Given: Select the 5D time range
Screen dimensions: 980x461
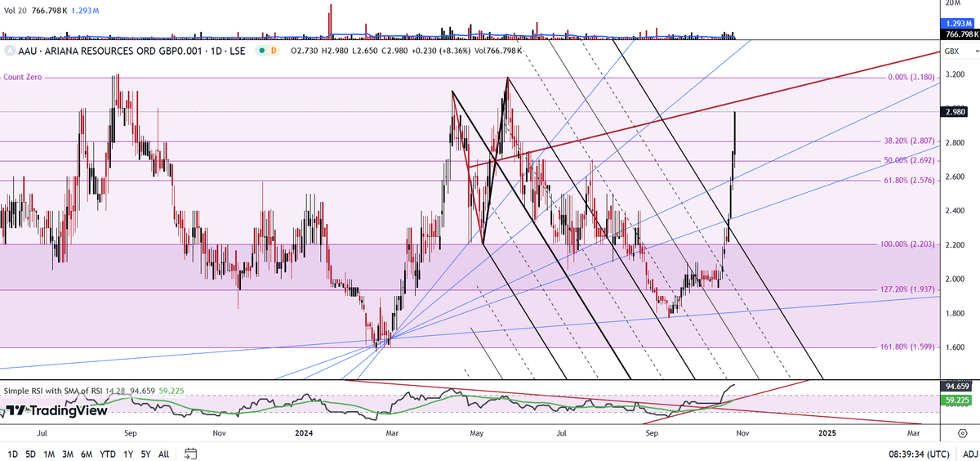Looking at the screenshot, I should [31, 453].
